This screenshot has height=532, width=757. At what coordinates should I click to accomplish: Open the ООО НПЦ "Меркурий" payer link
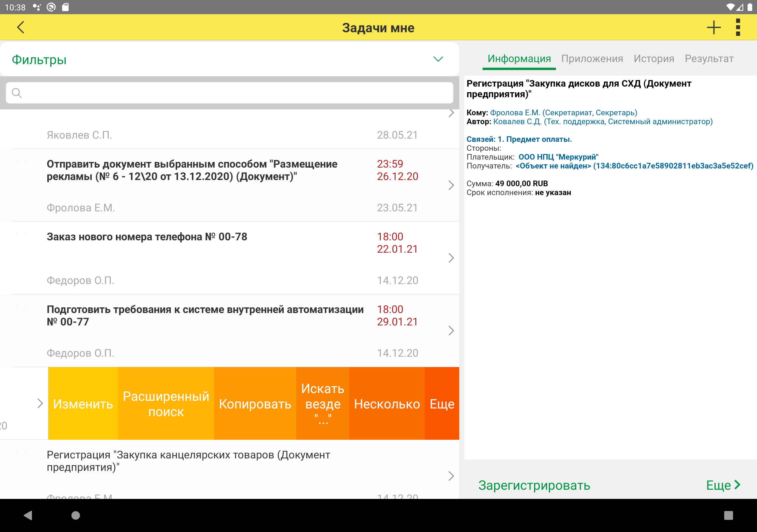click(x=558, y=157)
